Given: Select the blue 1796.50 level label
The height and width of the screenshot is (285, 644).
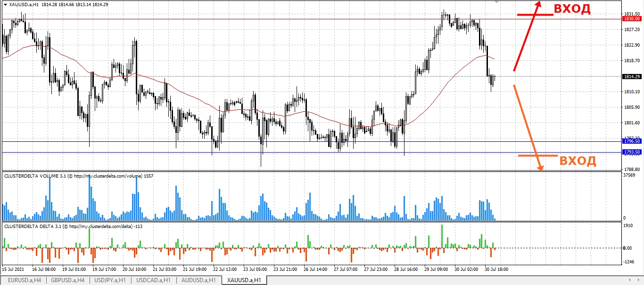Looking at the screenshot, I should 631,141.
